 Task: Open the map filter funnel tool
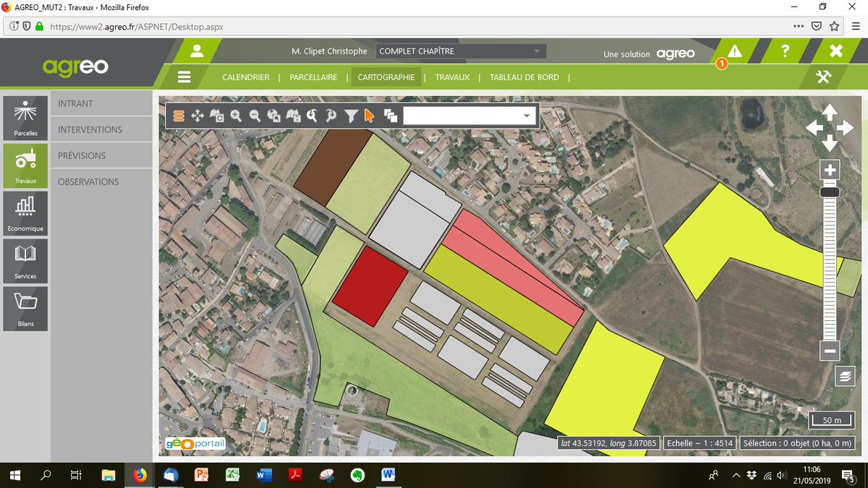(x=351, y=116)
